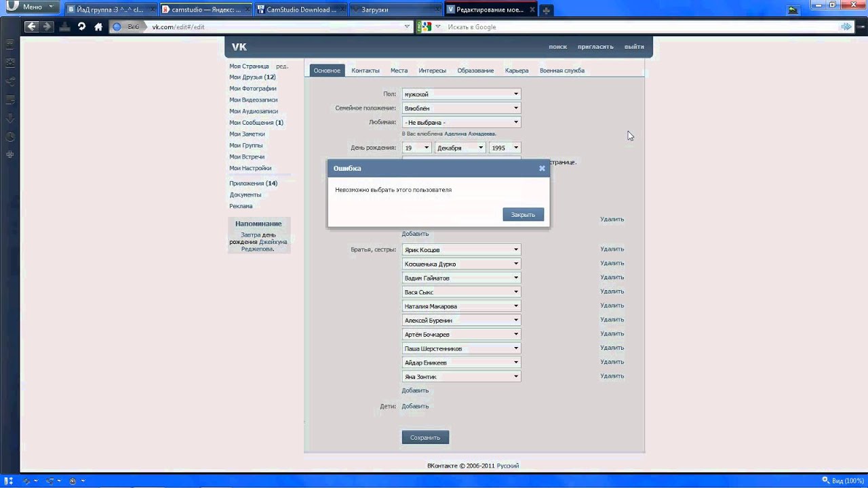The image size is (868, 488).
Task: Click the Русский language link in footer
Action: [508, 466]
